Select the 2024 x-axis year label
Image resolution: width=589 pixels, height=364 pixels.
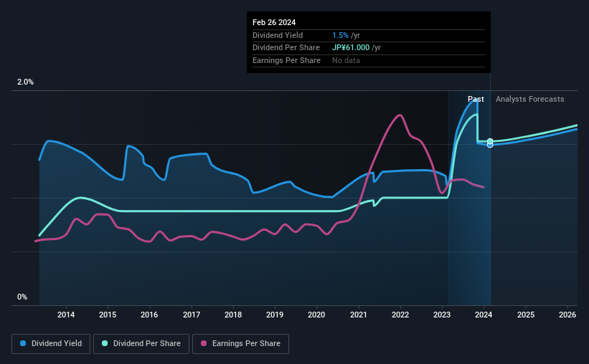click(484, 315)
